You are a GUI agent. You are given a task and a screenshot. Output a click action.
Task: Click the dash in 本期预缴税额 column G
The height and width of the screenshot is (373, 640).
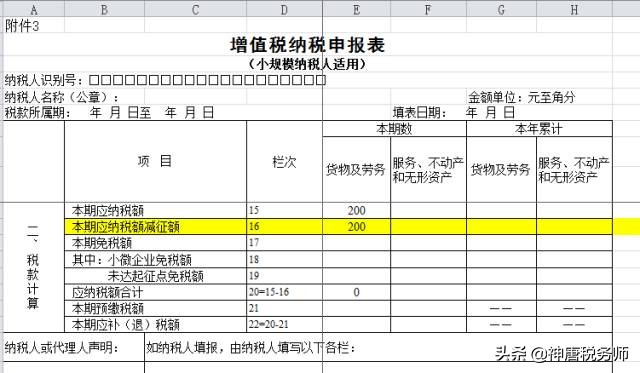click(501, 309)
